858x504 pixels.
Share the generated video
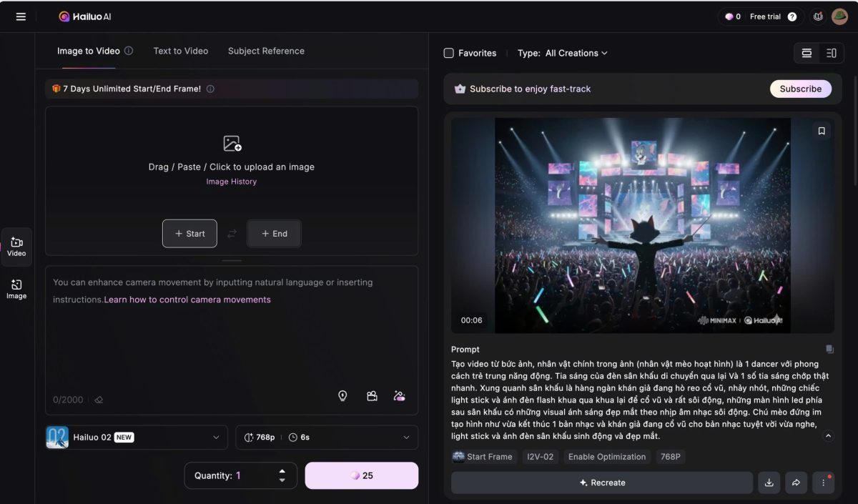pyautogui.click(x=796, y=483)
